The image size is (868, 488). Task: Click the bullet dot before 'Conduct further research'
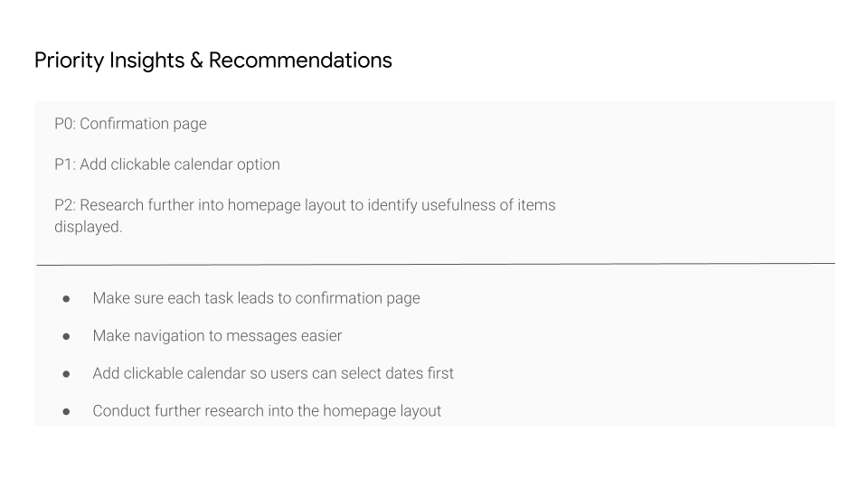point(66,412)
